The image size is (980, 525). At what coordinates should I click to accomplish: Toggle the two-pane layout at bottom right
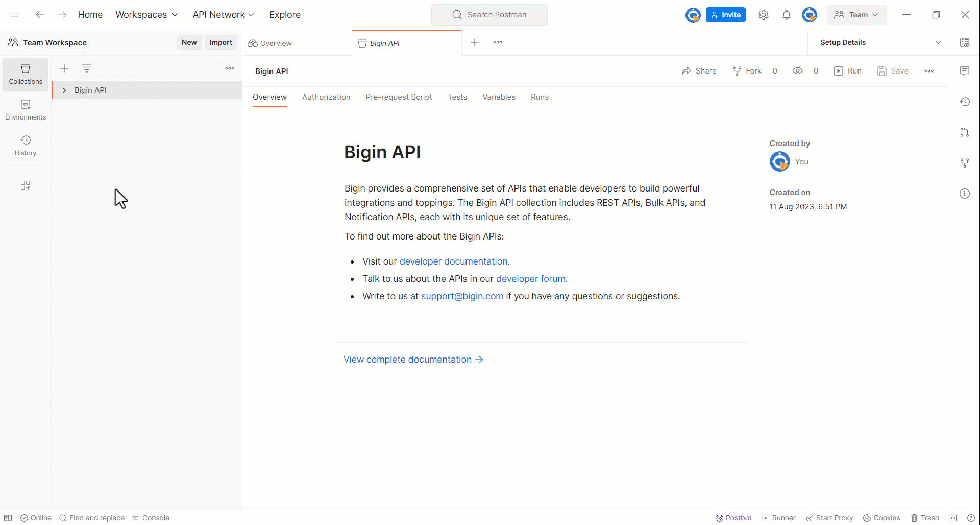click(953, 518)
